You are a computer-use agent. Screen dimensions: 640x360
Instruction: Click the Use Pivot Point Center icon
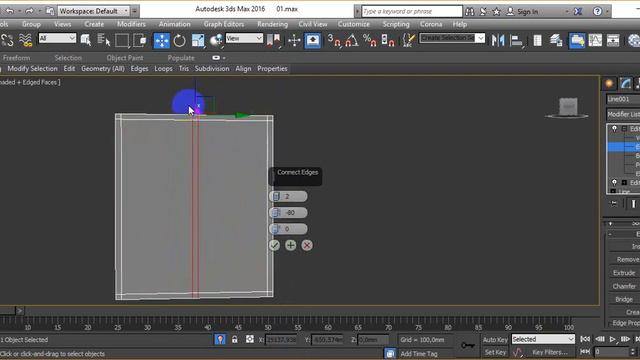point(273,40)
